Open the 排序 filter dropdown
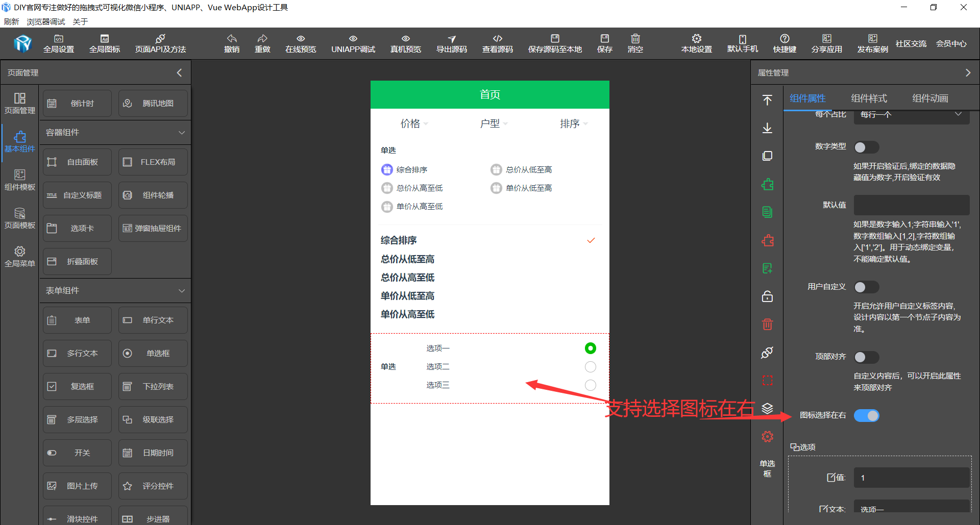Image resolution: width=980 pixels, height=525 pixels. pyautogui.click(x=574, y=123)
